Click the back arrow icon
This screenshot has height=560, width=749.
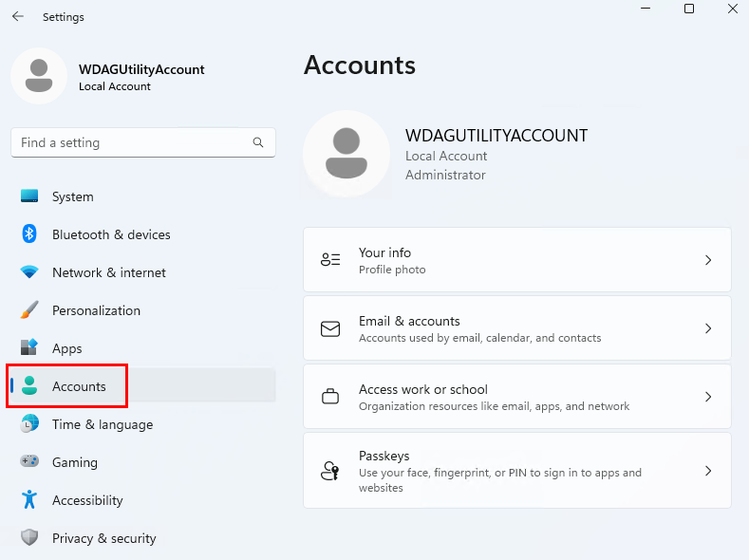pyautogui.click(x=18, y=17)
